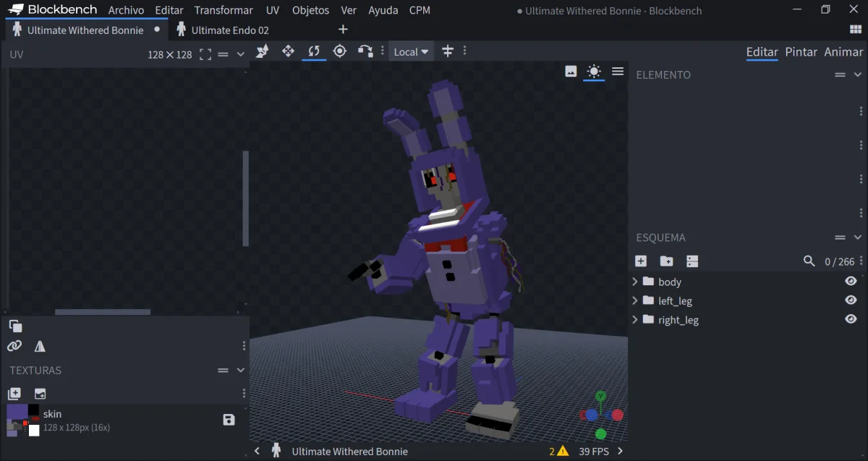Expand the right_leg group

point(635,319)
